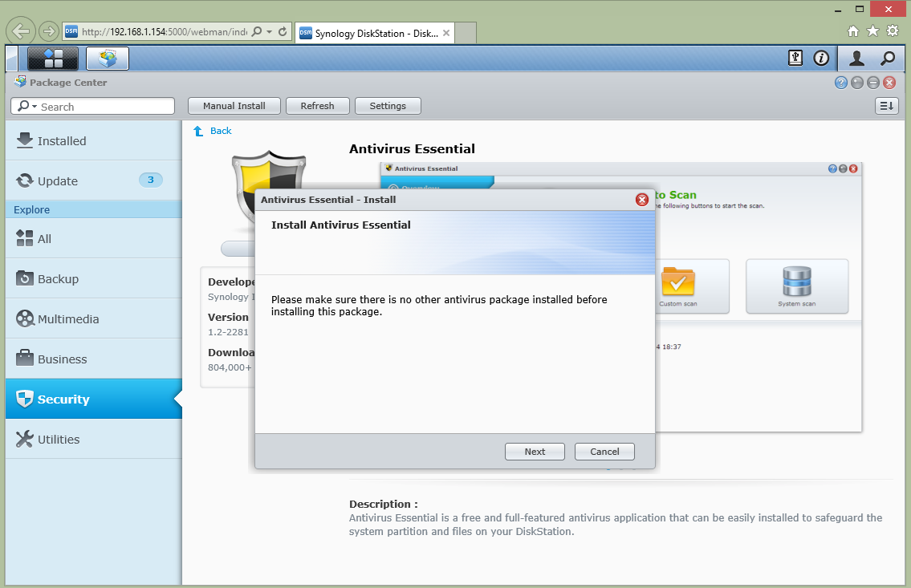Image resolution: width=911 pixels, height=588 pixels.
Task: Close the Package Center window
Action: 889,83
